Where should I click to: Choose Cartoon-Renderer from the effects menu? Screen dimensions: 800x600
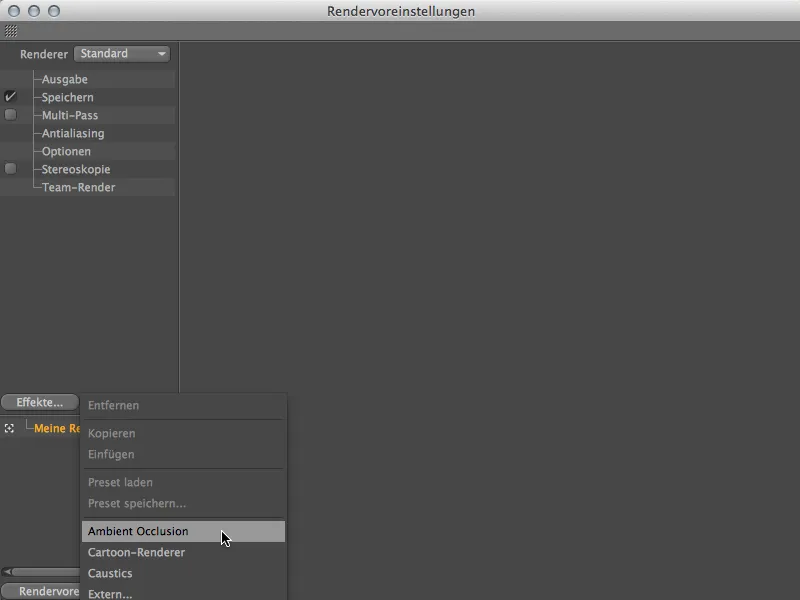(x=183, y=552)
